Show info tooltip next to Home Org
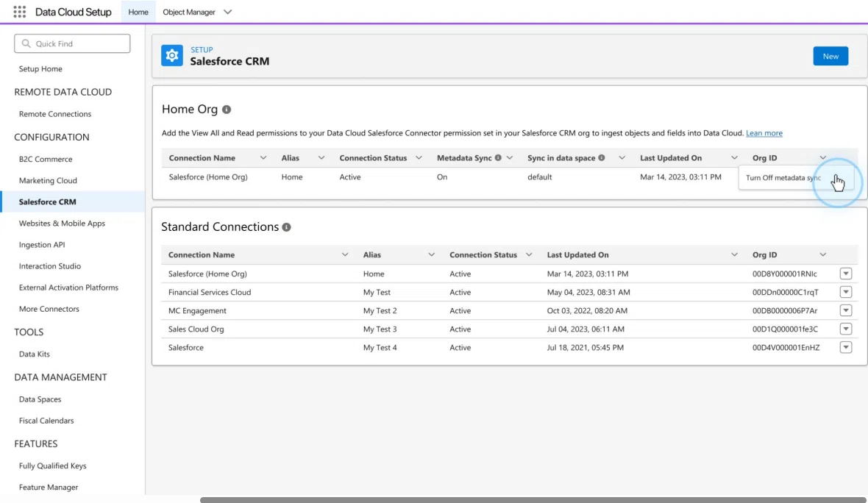The width and height of the screenshot is (868, 503). (227, 110)
